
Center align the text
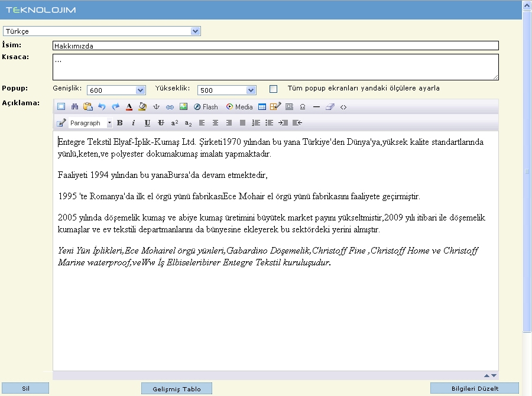coord(215,123)
